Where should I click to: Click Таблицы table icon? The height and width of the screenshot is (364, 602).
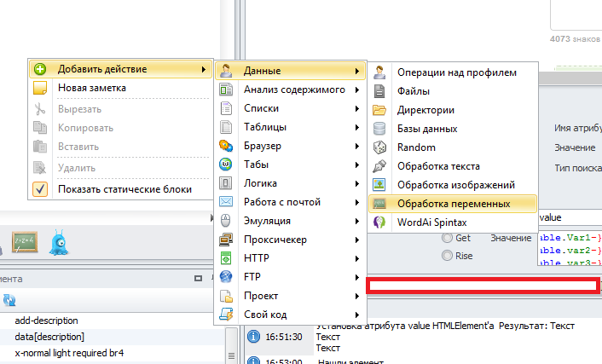click(226, 127)
